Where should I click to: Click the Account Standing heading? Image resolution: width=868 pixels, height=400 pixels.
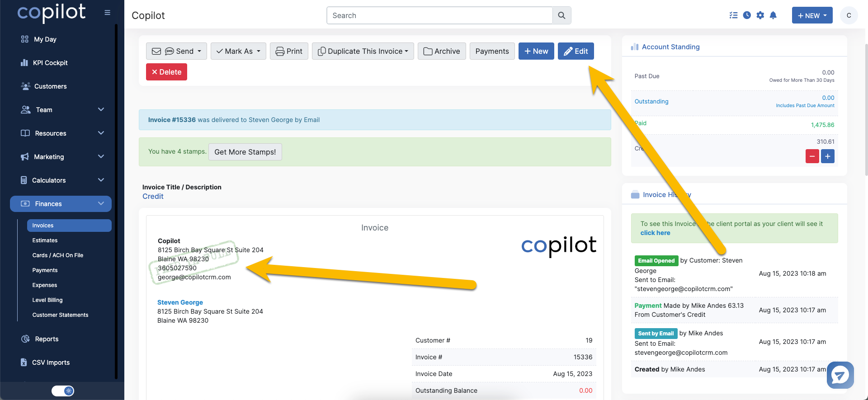click(x=670, y=47)
